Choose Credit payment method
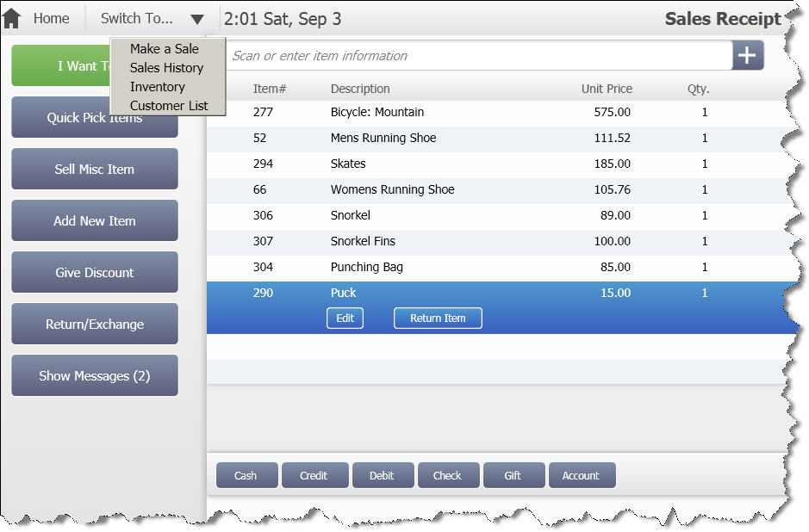Screen dimensions: 809x532 tap(314, 475)
